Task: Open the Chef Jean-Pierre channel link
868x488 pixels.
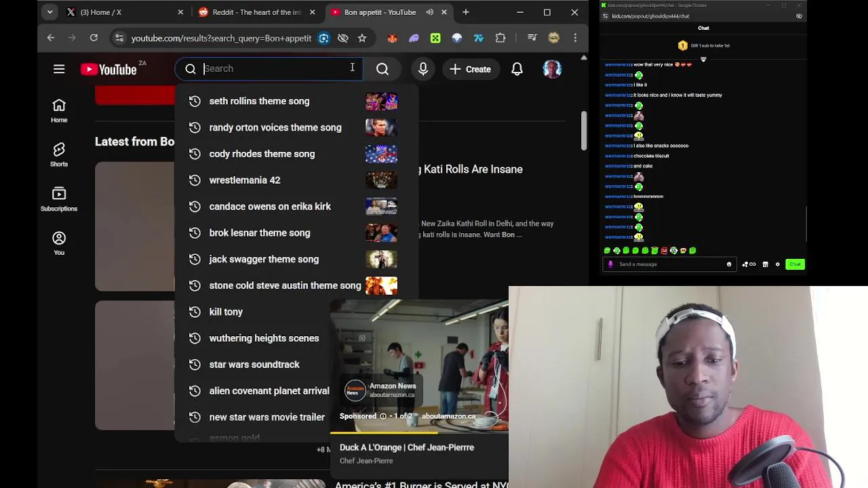Action: 366,461
